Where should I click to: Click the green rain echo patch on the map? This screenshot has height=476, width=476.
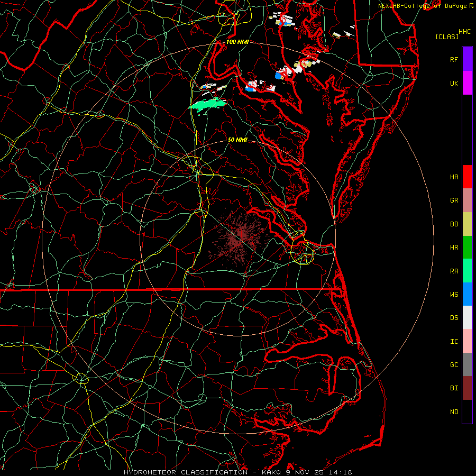(208, 105)
